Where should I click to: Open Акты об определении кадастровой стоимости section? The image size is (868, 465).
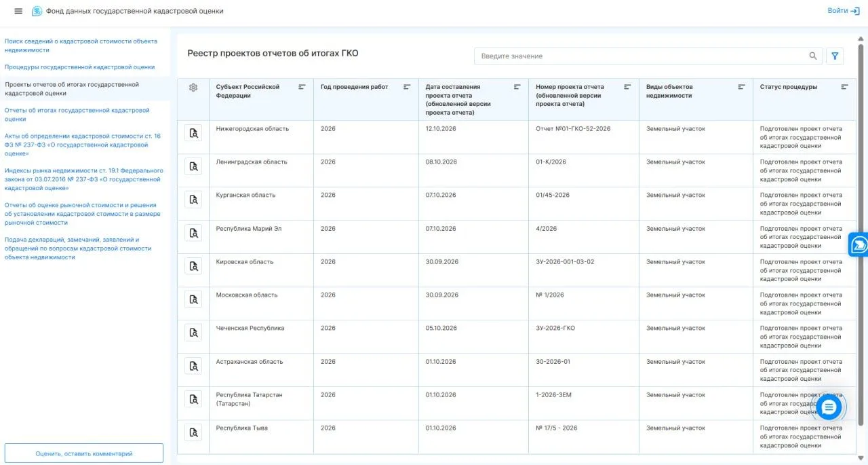click(x=83, y=145)
